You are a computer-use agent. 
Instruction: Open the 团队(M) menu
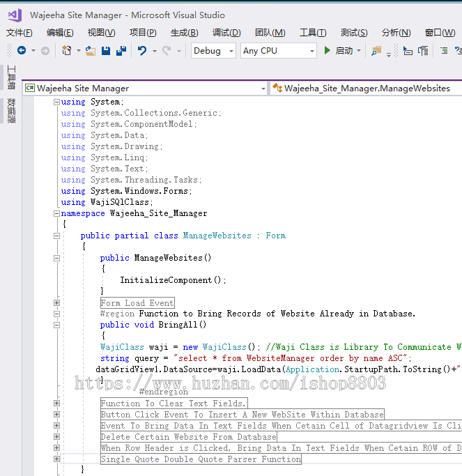click(x=270, y=33)
